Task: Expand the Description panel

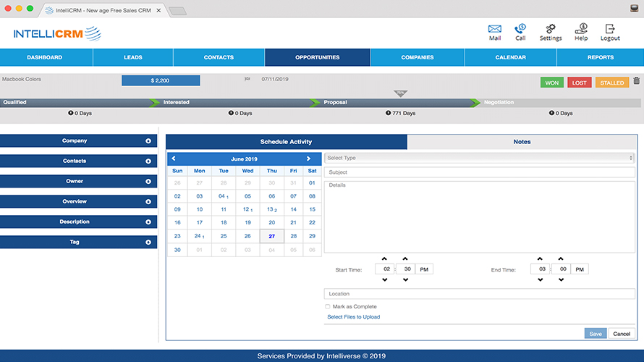Action: tap(78, 222)
